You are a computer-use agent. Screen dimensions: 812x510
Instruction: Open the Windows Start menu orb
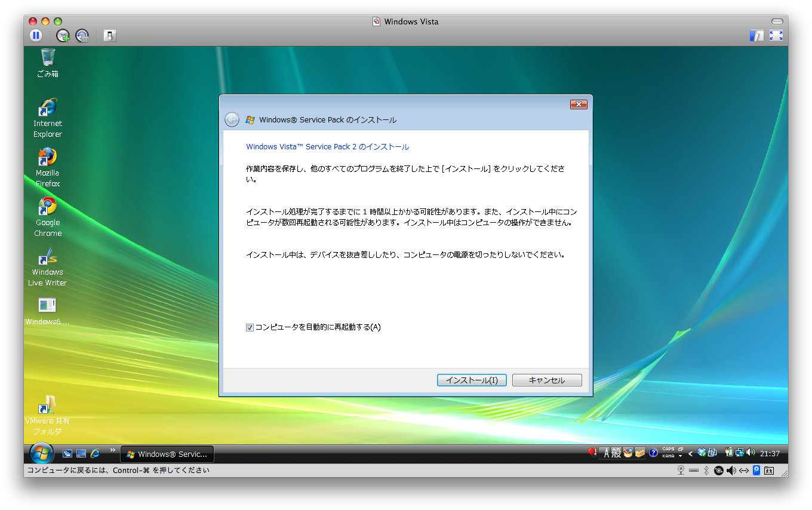point(41,454)
